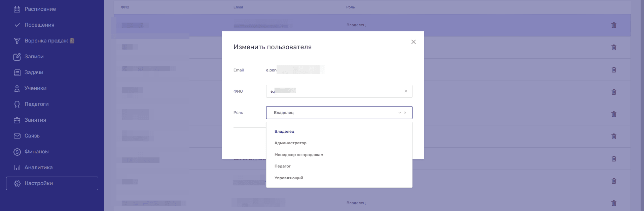This screenshot has height=211, width=644.
Task: Click the Настройки gear icon
Action: (x=17, y=183)
